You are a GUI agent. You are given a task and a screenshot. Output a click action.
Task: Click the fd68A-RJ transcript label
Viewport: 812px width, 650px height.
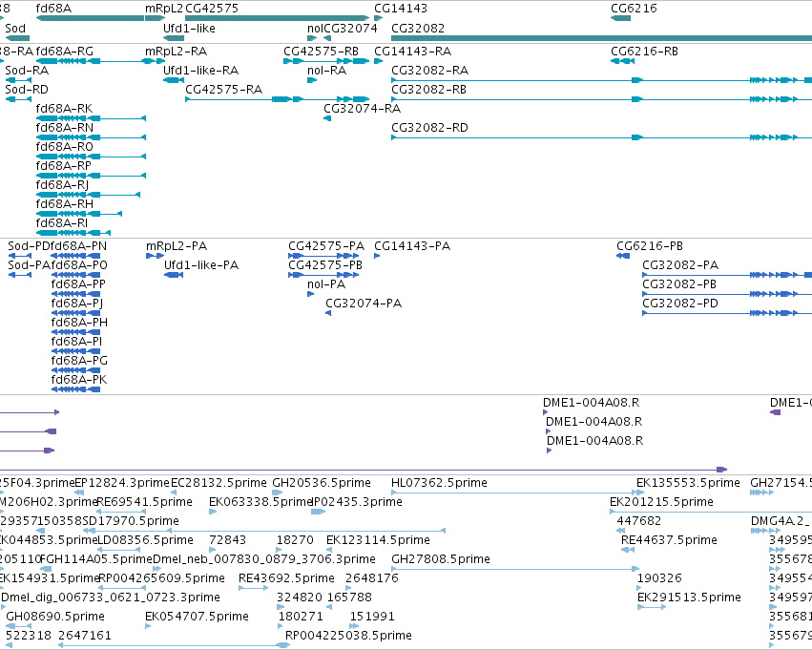62,185
